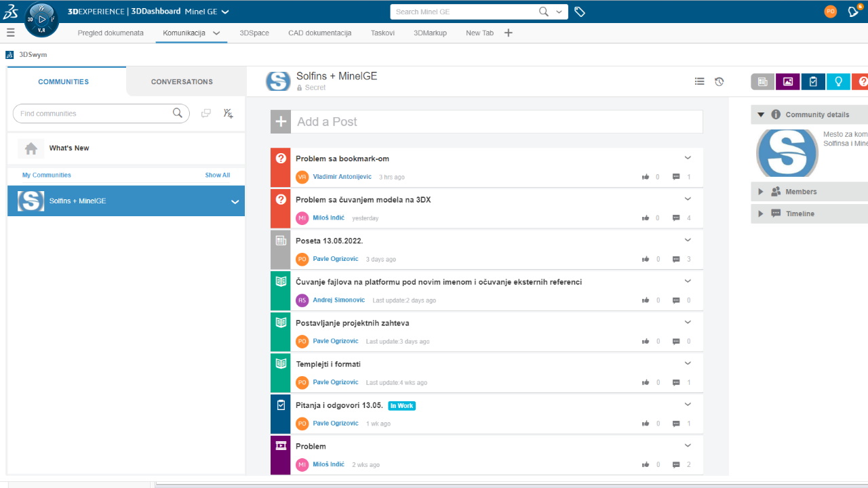Open the Komunikacija tab dropdown arrow
This screenshot has width=868, height=488.
216,32
